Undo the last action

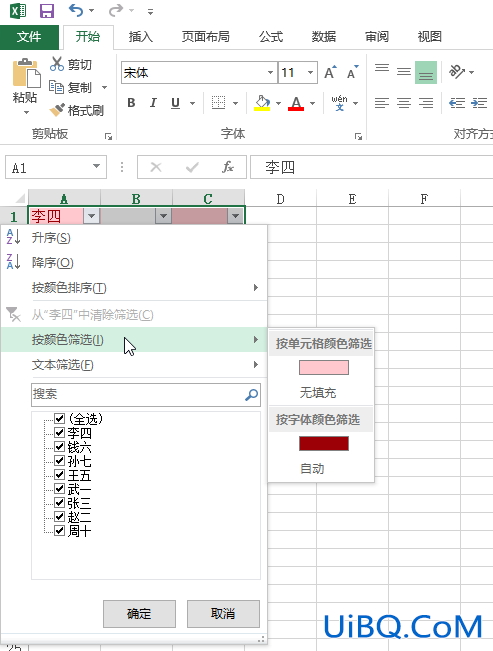76,10
